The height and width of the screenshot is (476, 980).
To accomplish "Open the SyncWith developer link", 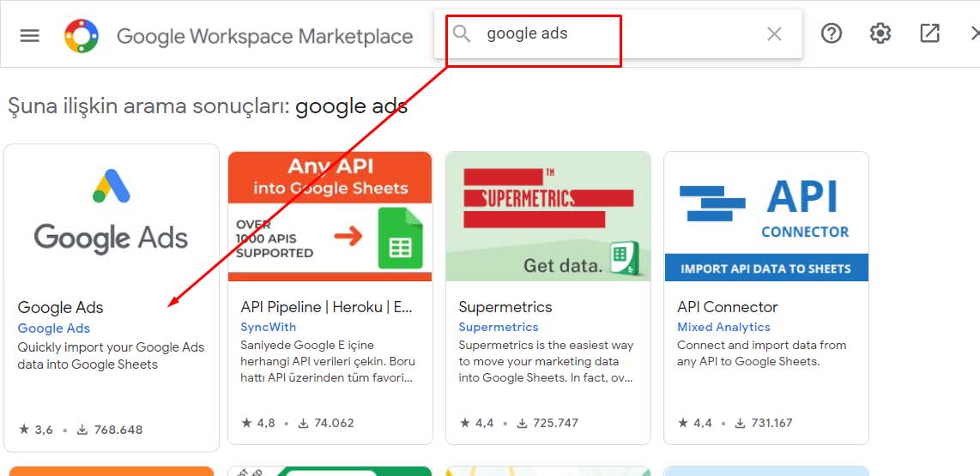I will (x=268, y=327).
